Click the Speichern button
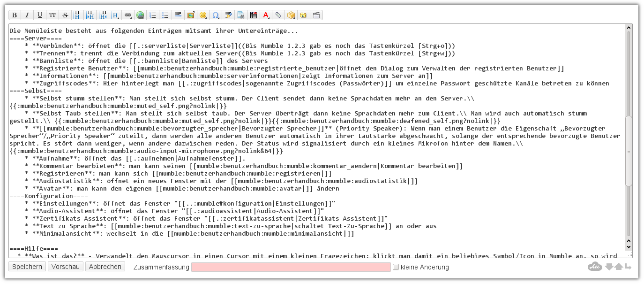The height and width of the screenshot is (284, 644). click(26, 267)
